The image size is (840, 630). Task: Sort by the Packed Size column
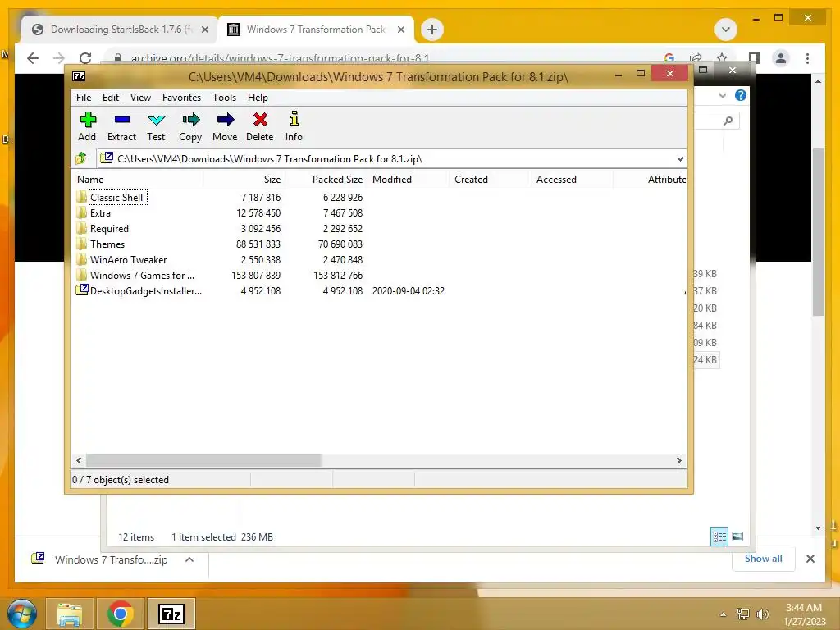326,180
